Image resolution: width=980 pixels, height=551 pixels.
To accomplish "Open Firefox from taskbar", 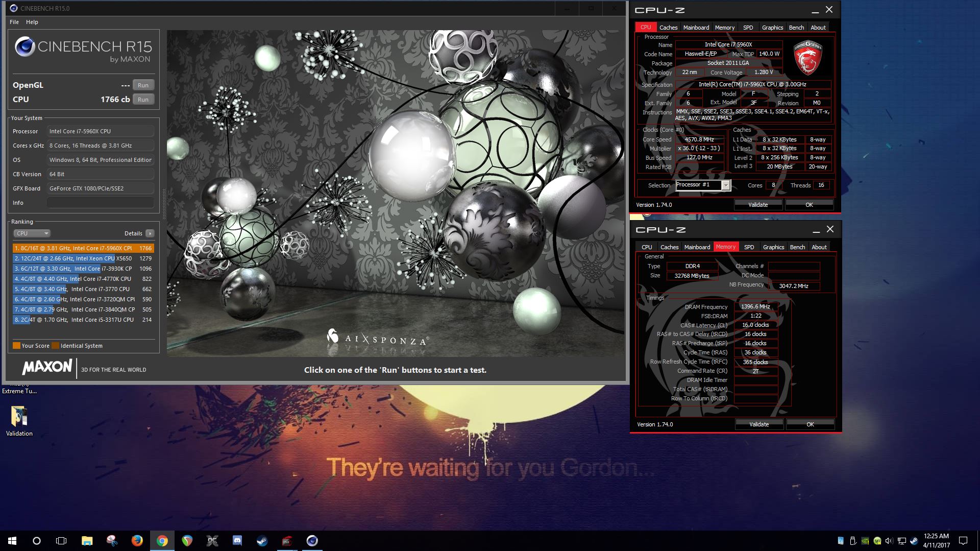I will point(137,541).
